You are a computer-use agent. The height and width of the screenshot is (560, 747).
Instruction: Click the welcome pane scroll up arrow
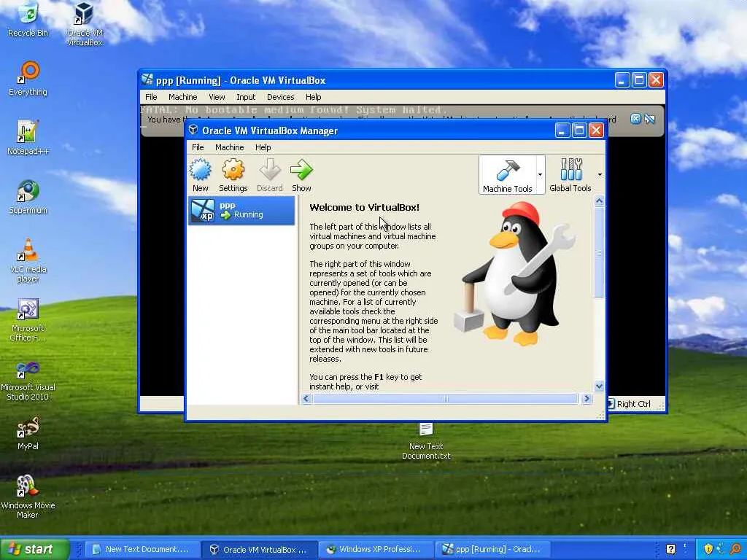coord(600,201)
